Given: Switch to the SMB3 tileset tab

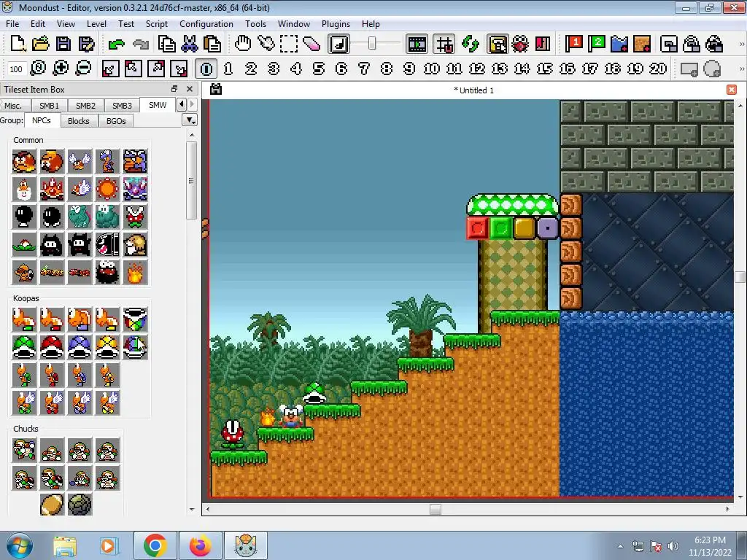Looking at the screenshot, I should tap(122, 105).
